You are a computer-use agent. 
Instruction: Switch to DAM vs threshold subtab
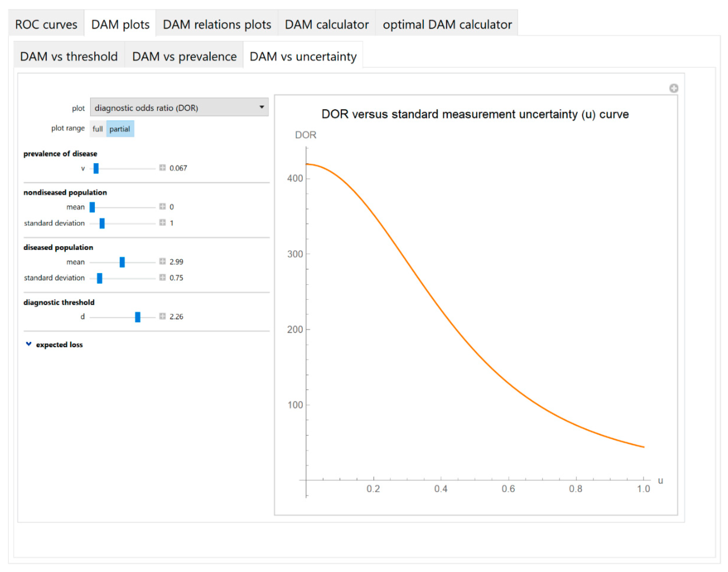69,56
